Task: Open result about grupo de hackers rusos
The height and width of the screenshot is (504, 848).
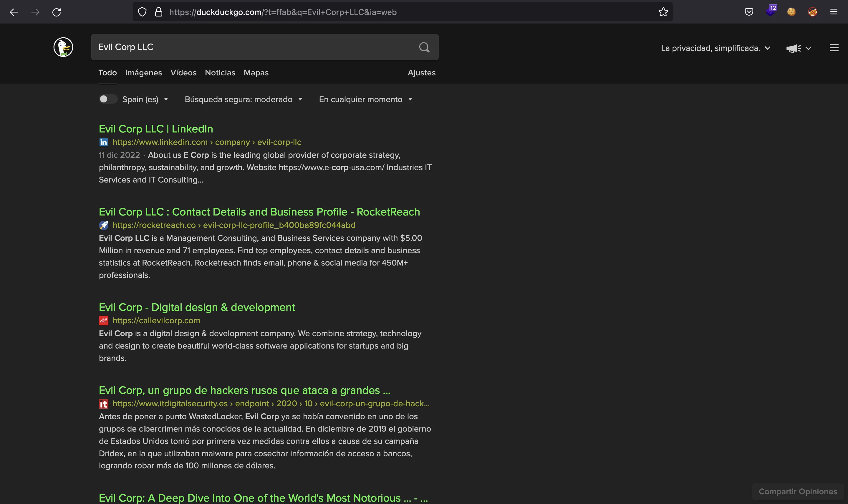Action: tap(244, 391)
